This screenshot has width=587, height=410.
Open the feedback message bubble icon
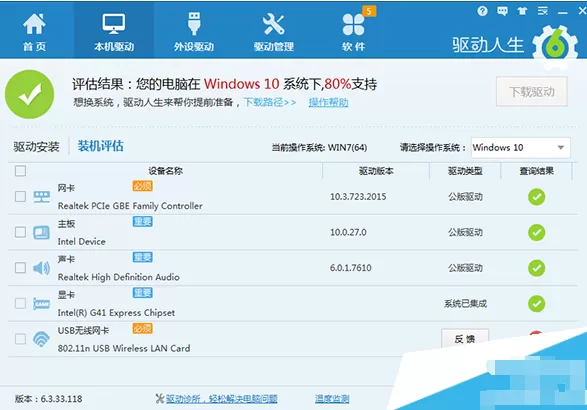502,11
